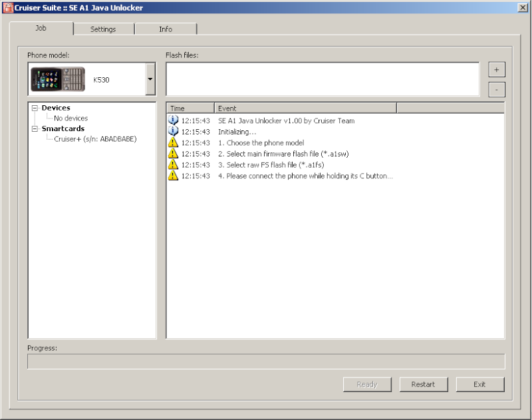Select the 'Devices' tree label
The image size is (532, 420).
56,108
